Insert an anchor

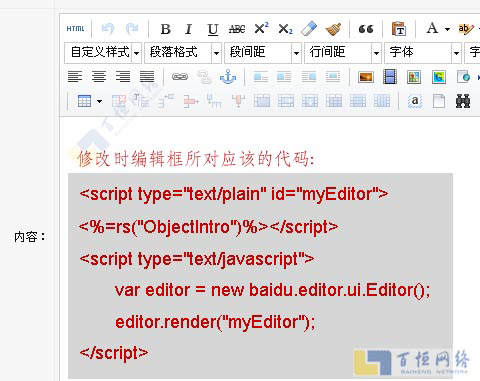(x=228, y=77)
